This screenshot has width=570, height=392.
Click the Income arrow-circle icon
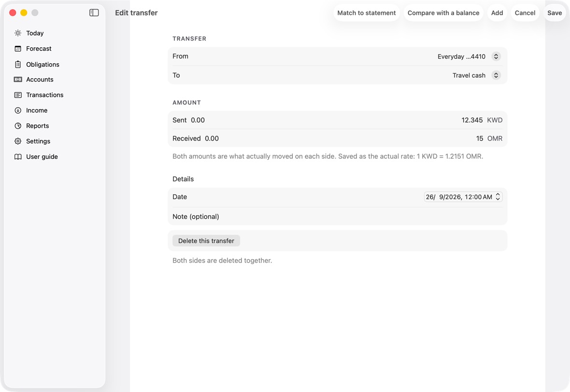(18, 111)
